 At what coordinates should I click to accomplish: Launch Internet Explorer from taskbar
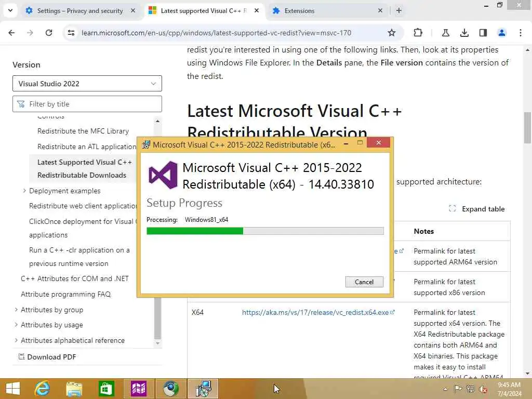(42, 389)
